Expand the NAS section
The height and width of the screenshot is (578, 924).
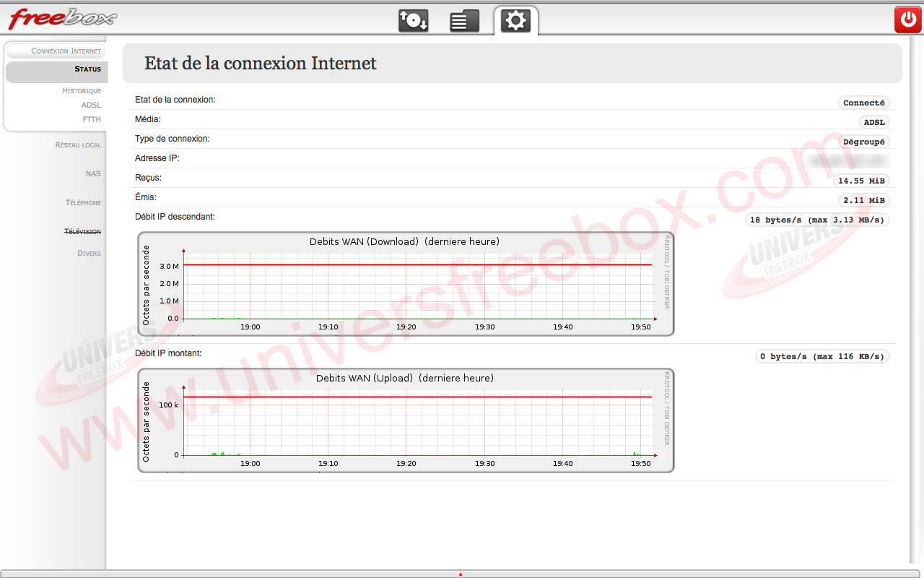(x=93, y=174)
